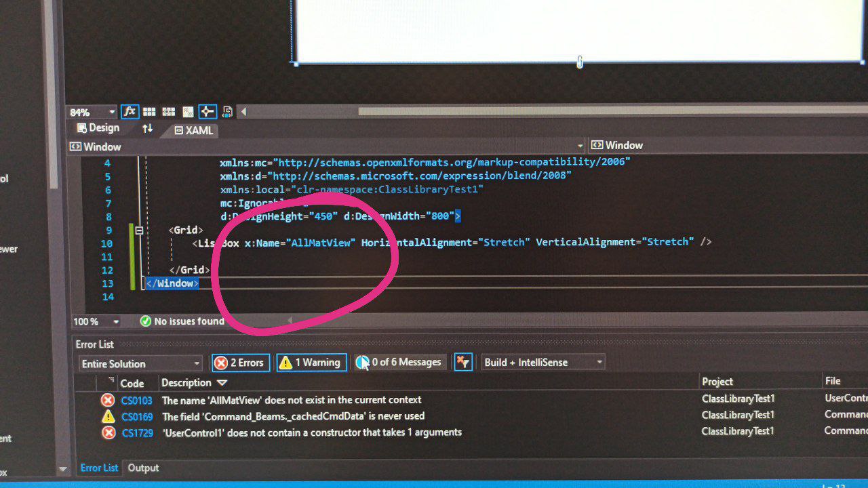Select the _cachedCmdData never used warning
The width and height of the screenshot is (868, 488).
294,416
